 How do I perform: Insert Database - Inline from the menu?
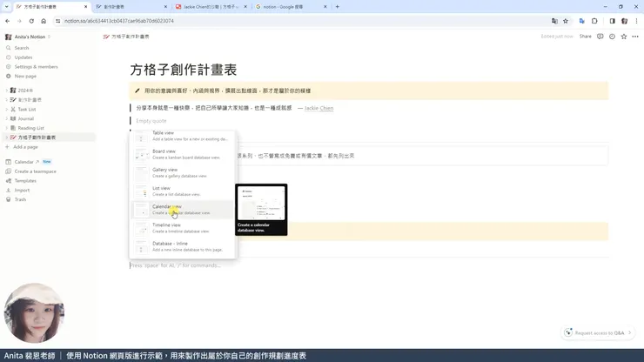pos(183,246)
